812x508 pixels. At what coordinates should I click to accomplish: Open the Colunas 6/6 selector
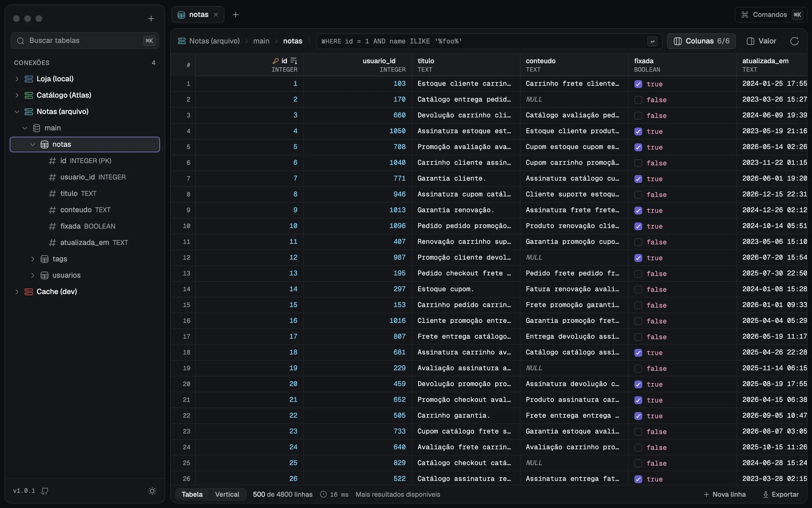[701, 41]
